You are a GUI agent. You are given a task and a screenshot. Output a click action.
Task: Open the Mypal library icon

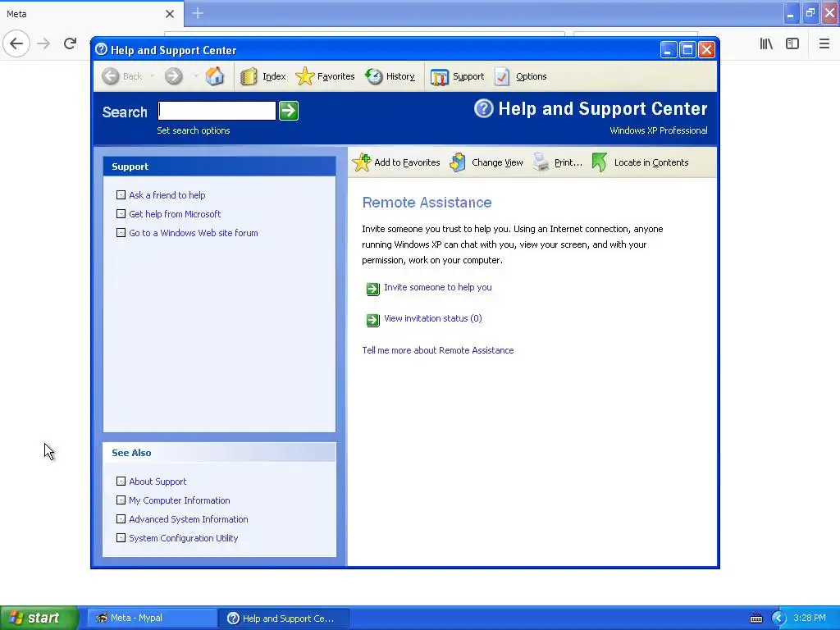coord(766,43)
